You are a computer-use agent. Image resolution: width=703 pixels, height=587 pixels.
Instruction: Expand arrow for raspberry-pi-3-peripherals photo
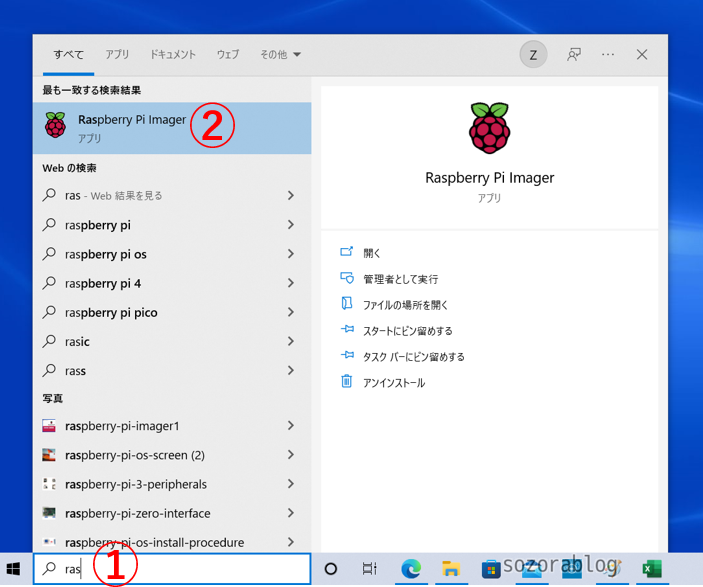291,484
